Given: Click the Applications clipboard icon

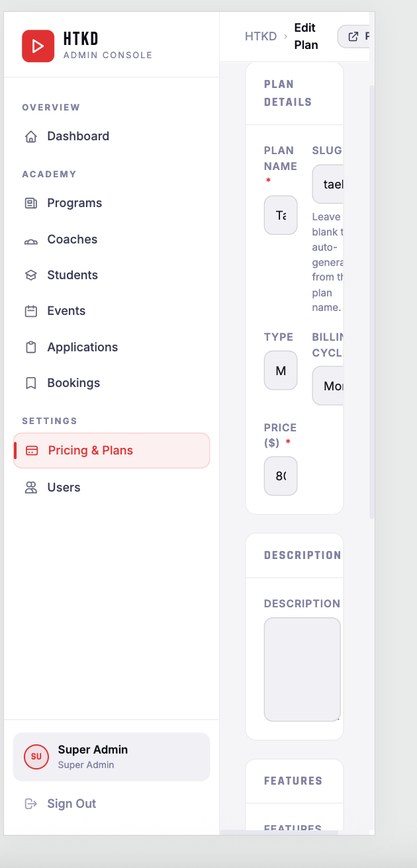Looking at the screenshot, I should click(30, 347).
